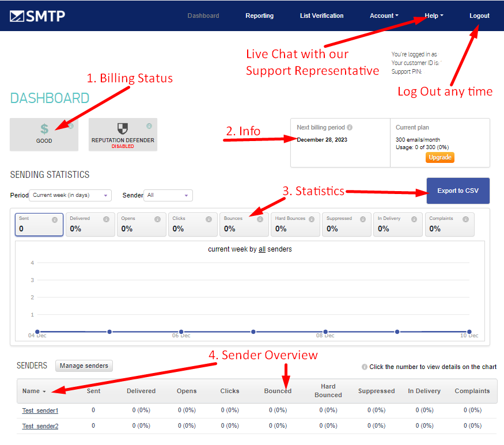
Task: Click the In Delivery stat info icon
Action: (x=414, y=219)
